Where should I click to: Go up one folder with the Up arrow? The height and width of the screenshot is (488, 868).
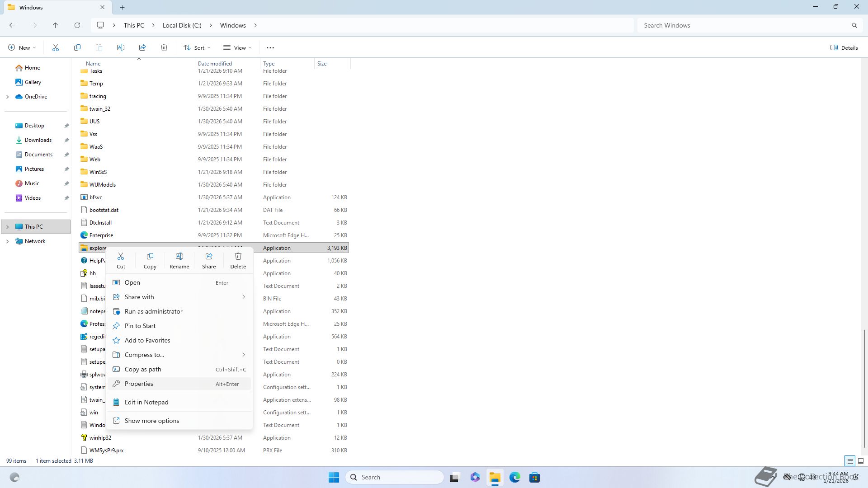(56, 25)
